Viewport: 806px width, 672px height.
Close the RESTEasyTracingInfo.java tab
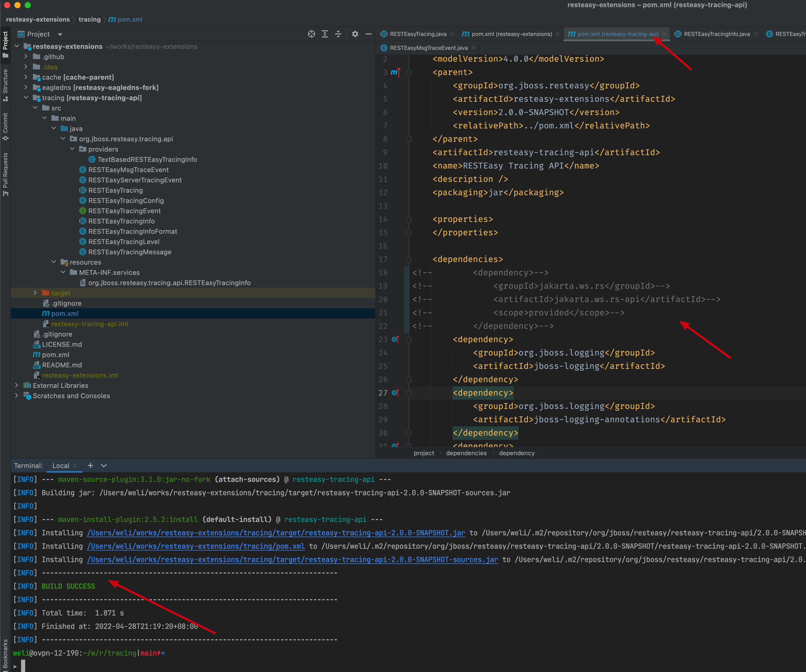click(756, 34)
